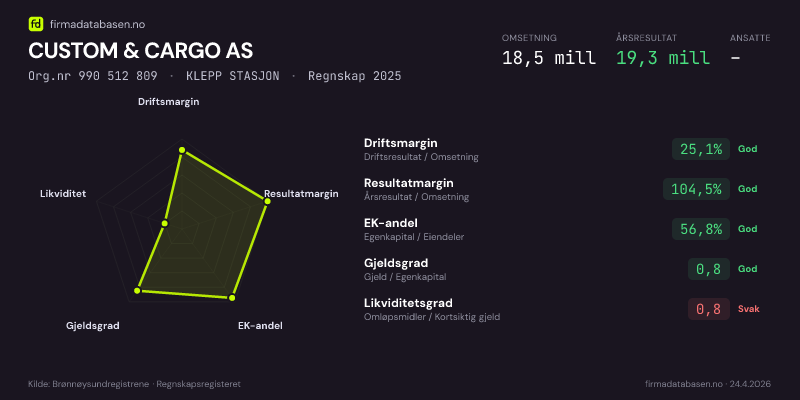Click the Gjeldsgrad point on radar chart

coord(139,291)
